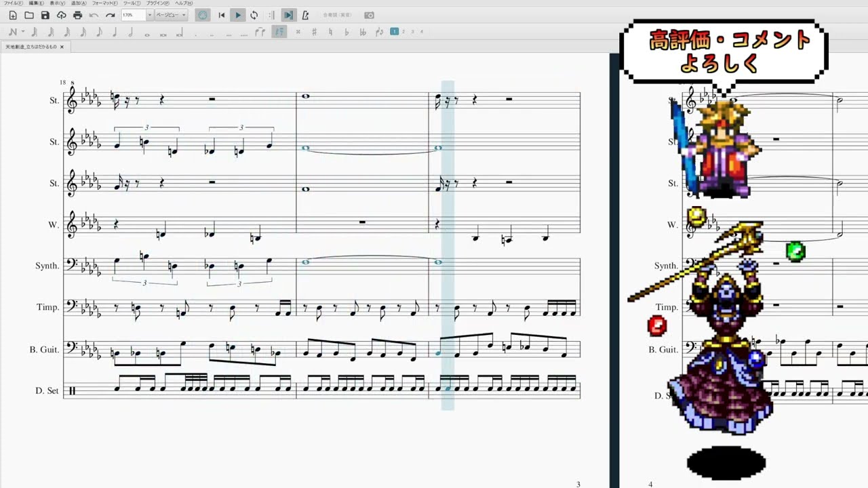This screenshot has width=868, height=488.
Task: Toggle loop playback
Action: click(x=254, y=15)
